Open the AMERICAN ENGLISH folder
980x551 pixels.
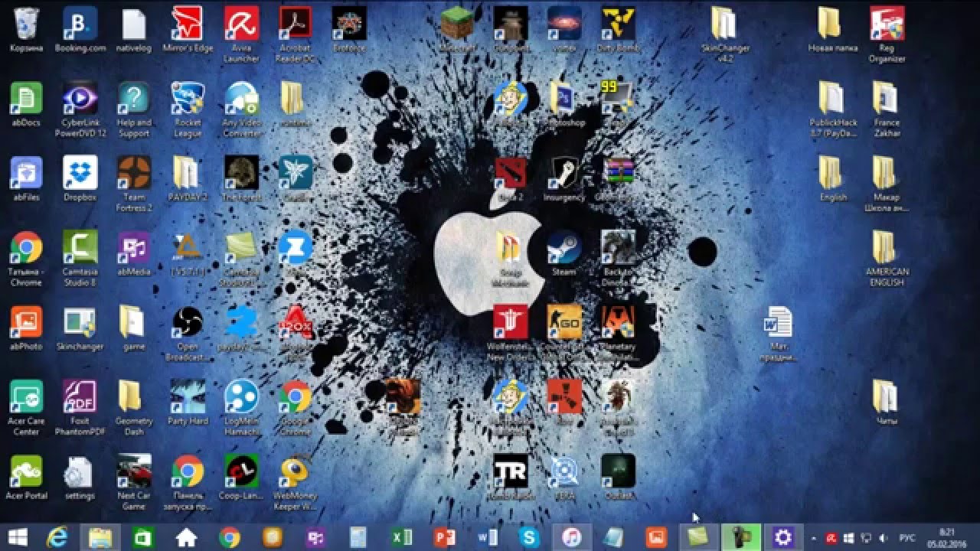click(887, 247)
